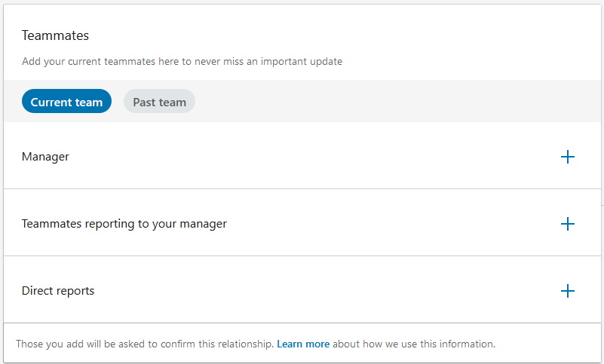
Task: Click the gray filter bar beside Past team
Action: (x=397, y=101)
